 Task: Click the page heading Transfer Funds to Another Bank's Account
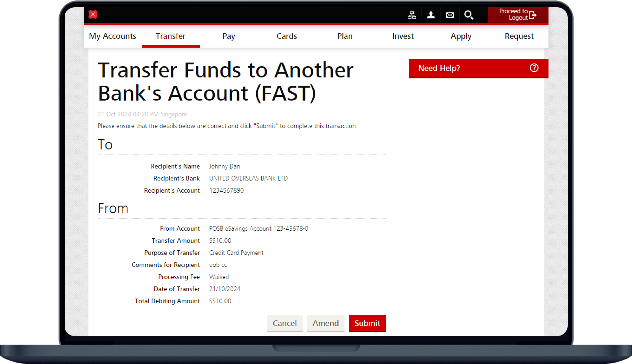click(x=225, y=81)
